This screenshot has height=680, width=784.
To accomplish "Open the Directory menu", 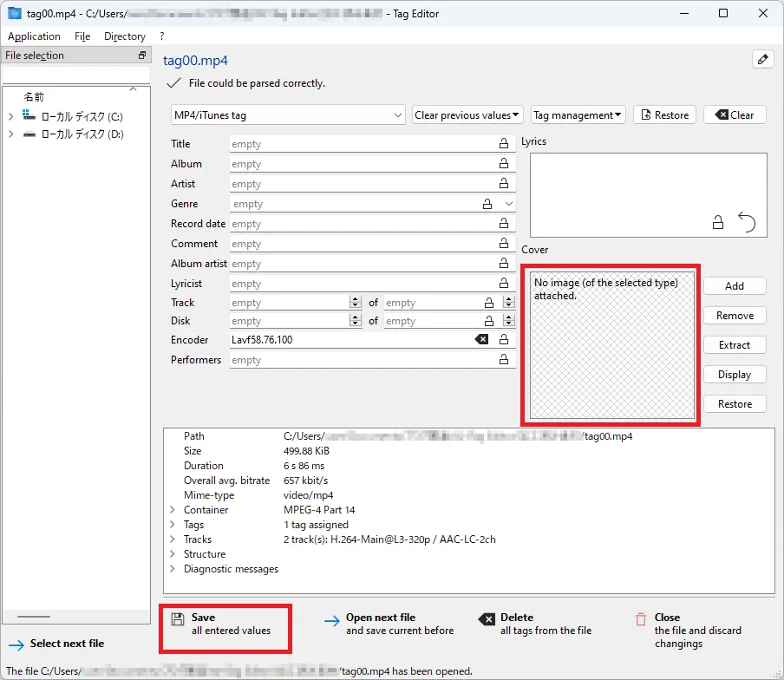I will (x=125, y=36).
